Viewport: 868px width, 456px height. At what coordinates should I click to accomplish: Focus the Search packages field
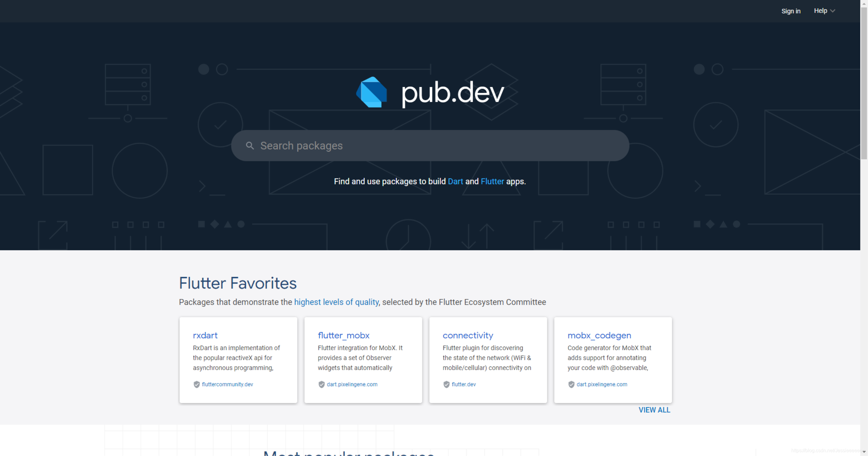click(x=430, y=145)
